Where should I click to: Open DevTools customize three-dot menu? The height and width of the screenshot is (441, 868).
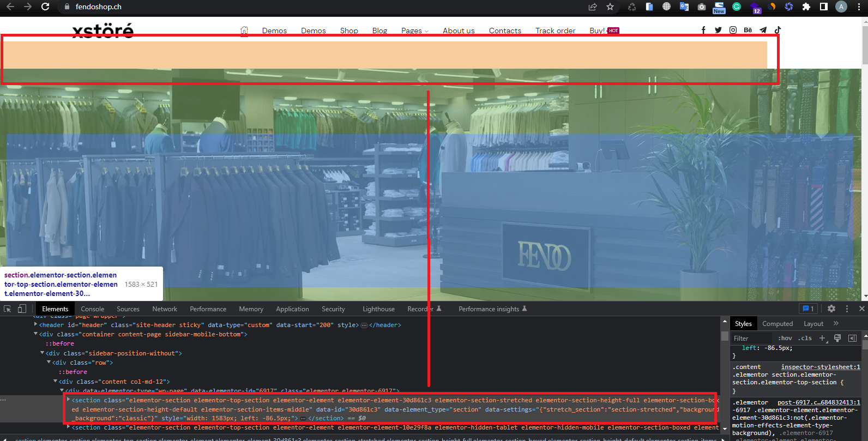pyautogui.click(x=847, y=309)
